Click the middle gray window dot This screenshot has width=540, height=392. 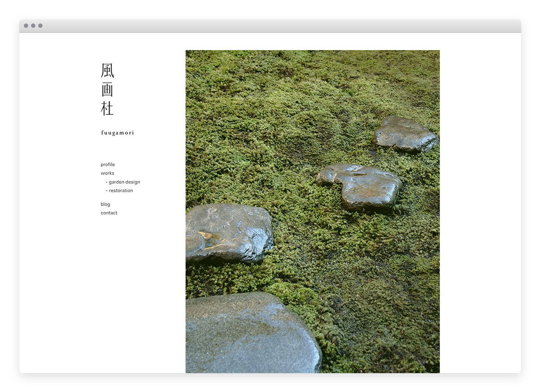coord(33,26)
